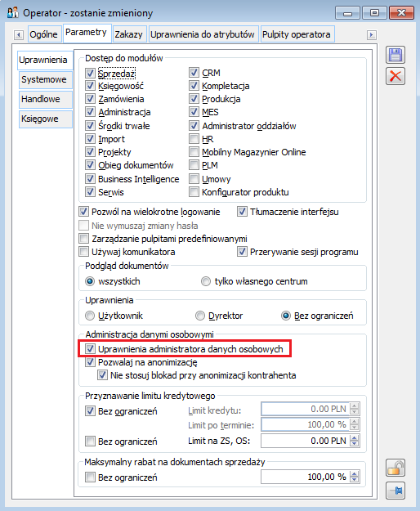The width and height of the screenshot is (420, 511).
Task: Select tylko własnego centrum option
Action: pos(206,281)
